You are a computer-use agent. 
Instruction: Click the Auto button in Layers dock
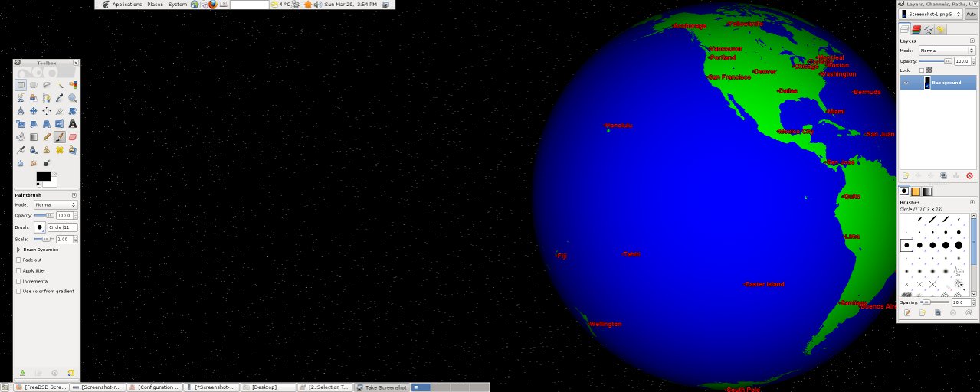[971, 15]
